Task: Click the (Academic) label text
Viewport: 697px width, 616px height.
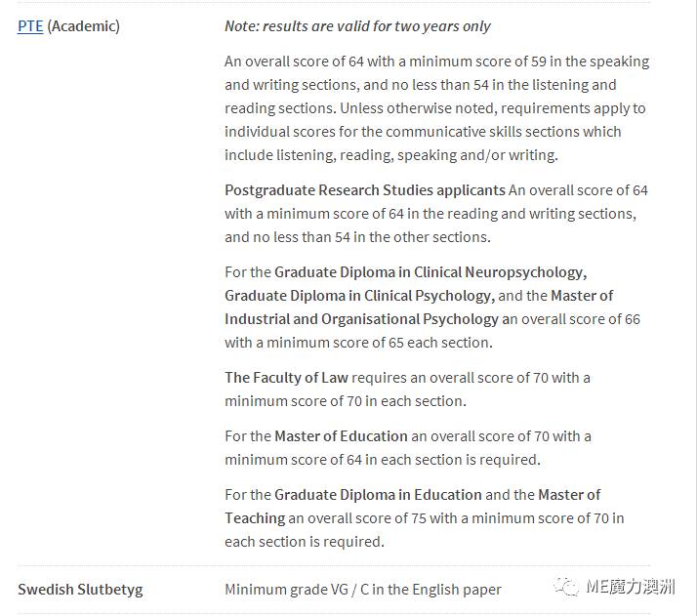Action: click(x=84, y=26)
